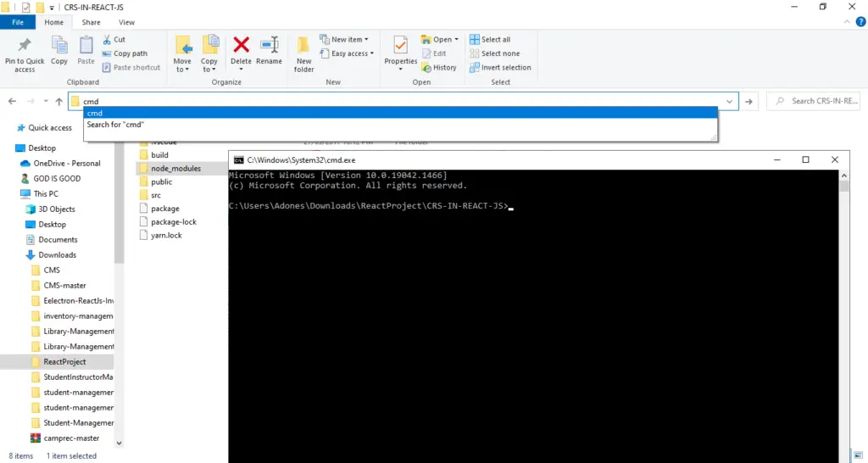Click the Rename icon in Organize group
Screen dimensions: 868x463
269,46
